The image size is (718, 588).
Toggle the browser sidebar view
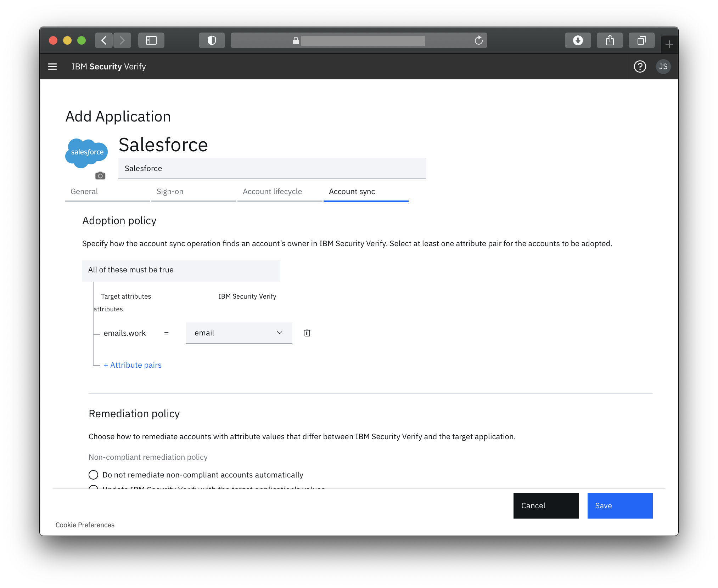151,40
